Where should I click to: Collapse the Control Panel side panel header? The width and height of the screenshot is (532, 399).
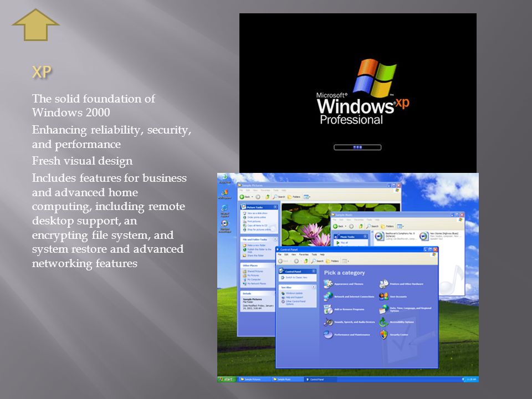pyautogui.click(x=314, y=272)
